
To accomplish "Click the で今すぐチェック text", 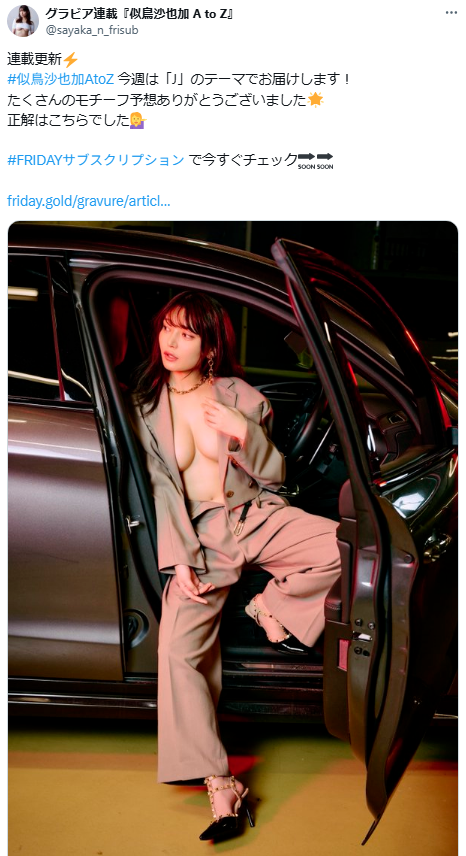I will coord(243,159).
